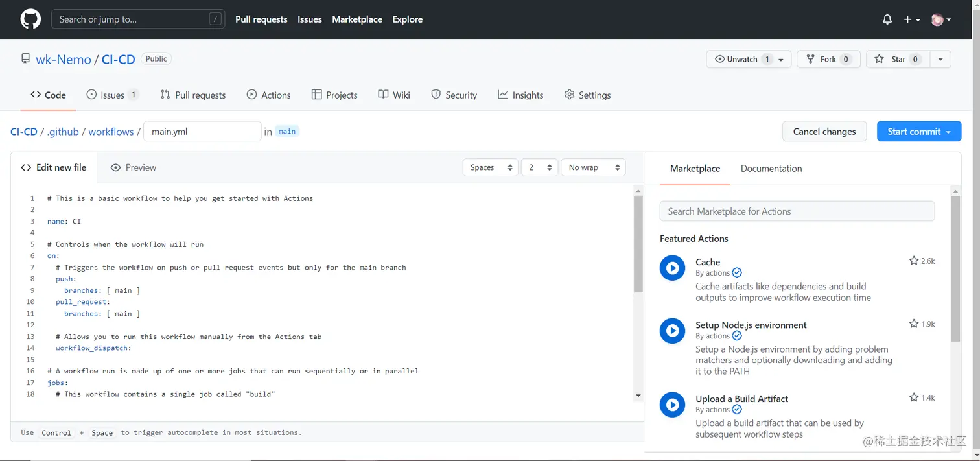Focus the Search or jump to field
The height and width of the screenshot is (461, 980).
click(138, 19)
